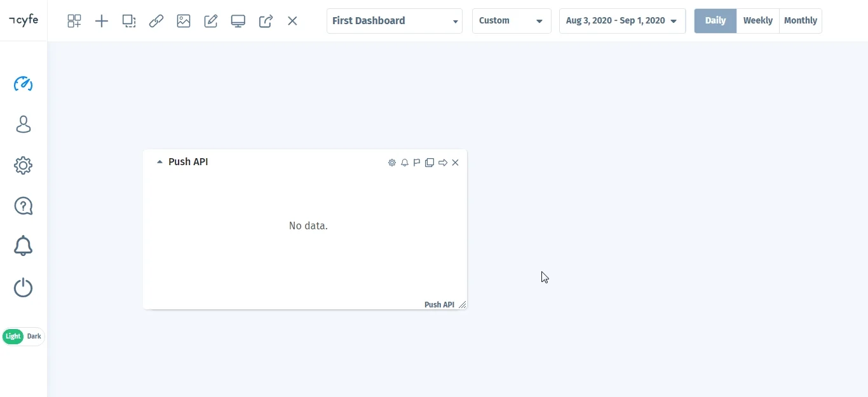Click the Push API widget title
The image size is (868, 397).
[188, 162]
